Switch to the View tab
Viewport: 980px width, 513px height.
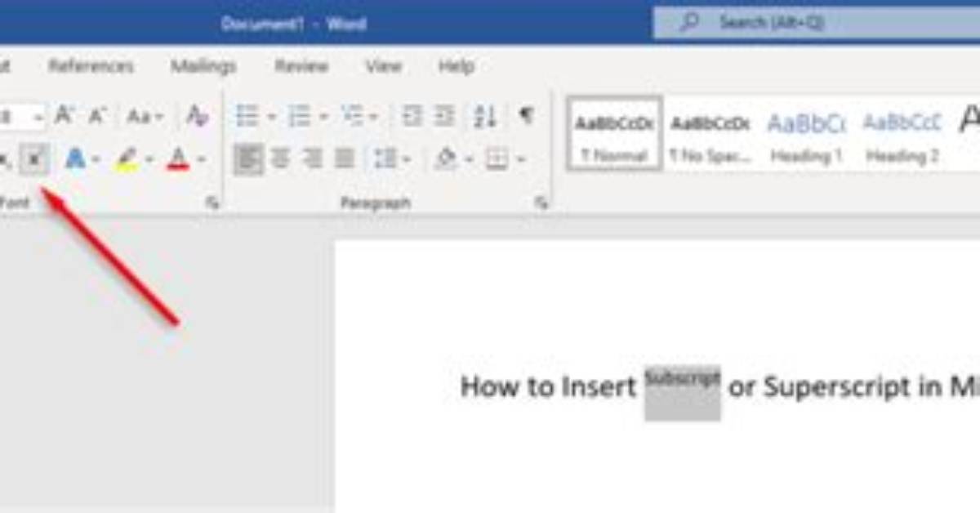pyautogui.click(x=383, y=66)
